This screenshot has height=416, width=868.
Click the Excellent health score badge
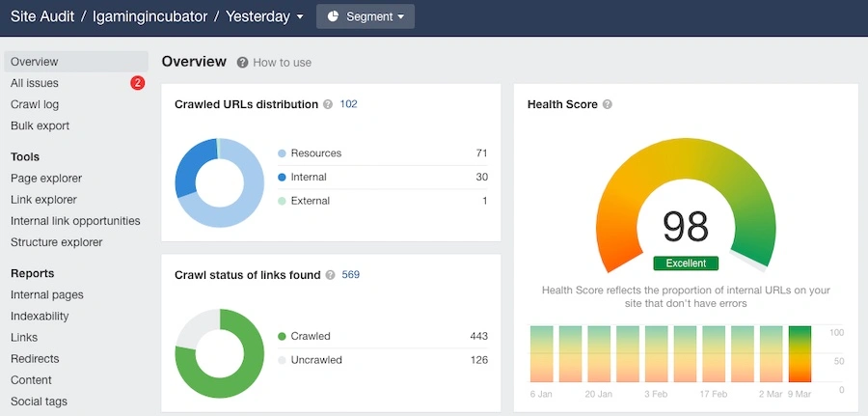[x=686, y=263]
